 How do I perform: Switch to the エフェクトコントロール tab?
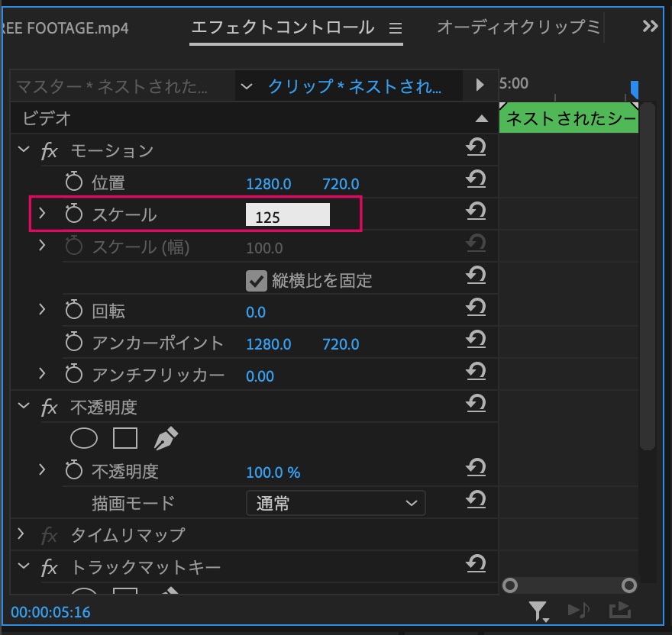pyautogui.click(x=283, y=27)
